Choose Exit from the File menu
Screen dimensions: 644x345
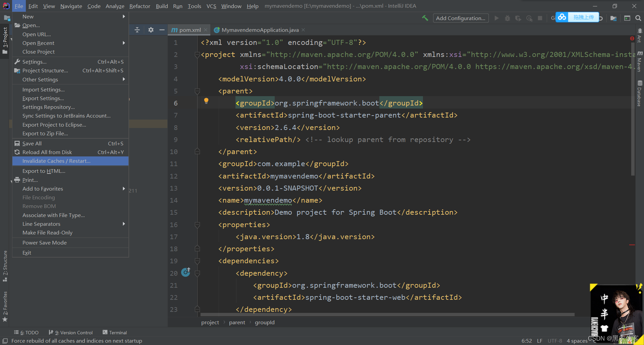[70, 253]
